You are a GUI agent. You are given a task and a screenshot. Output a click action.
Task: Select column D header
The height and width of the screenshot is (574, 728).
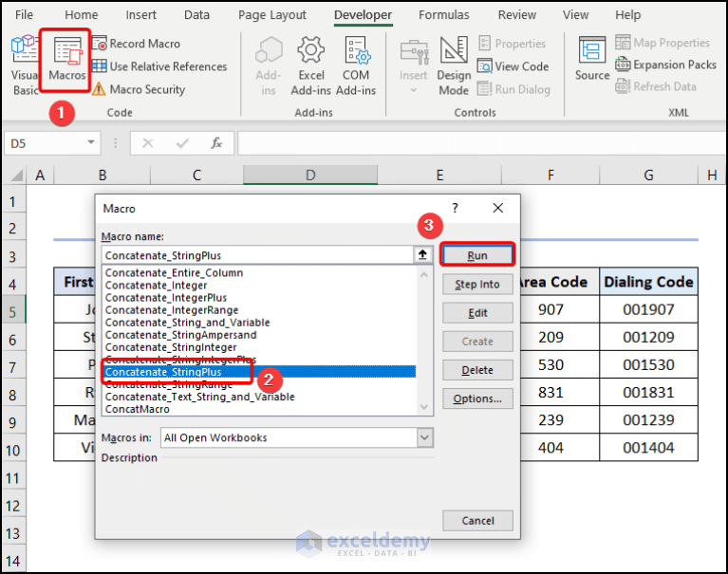tap(310, 175)
